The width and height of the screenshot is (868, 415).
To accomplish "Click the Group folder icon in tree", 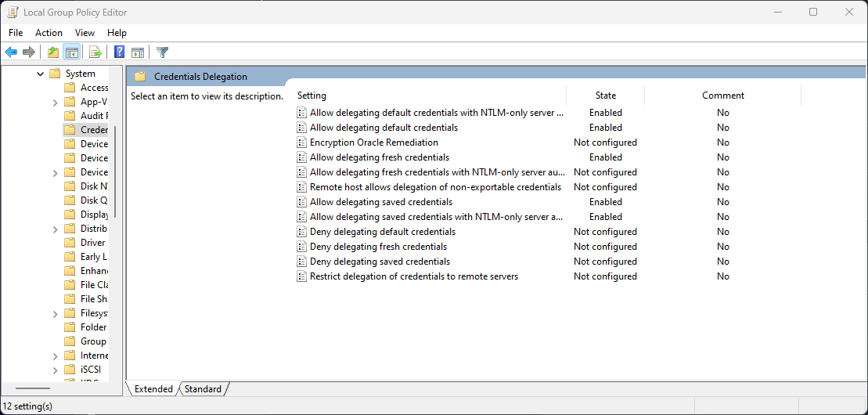I will click(x=70, y=341).
